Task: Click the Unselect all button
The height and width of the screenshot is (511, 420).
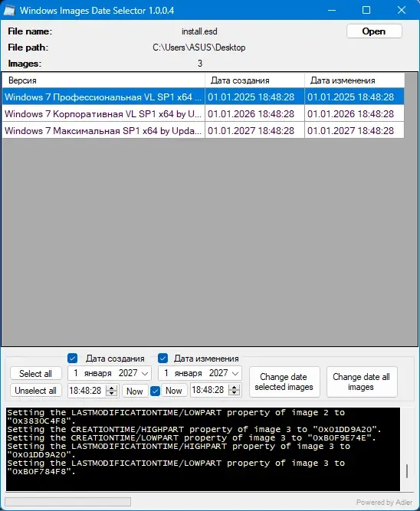Action: click(x=35, y=390)
